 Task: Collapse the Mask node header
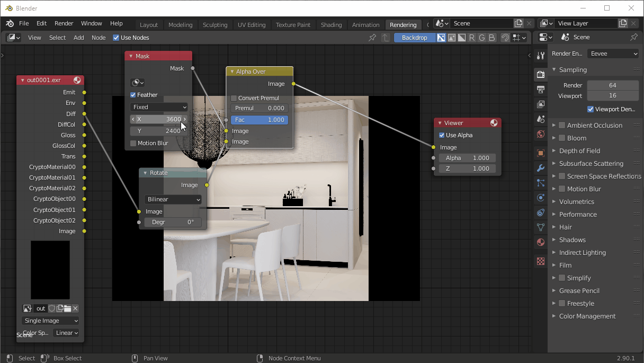[x=130, y=55]
